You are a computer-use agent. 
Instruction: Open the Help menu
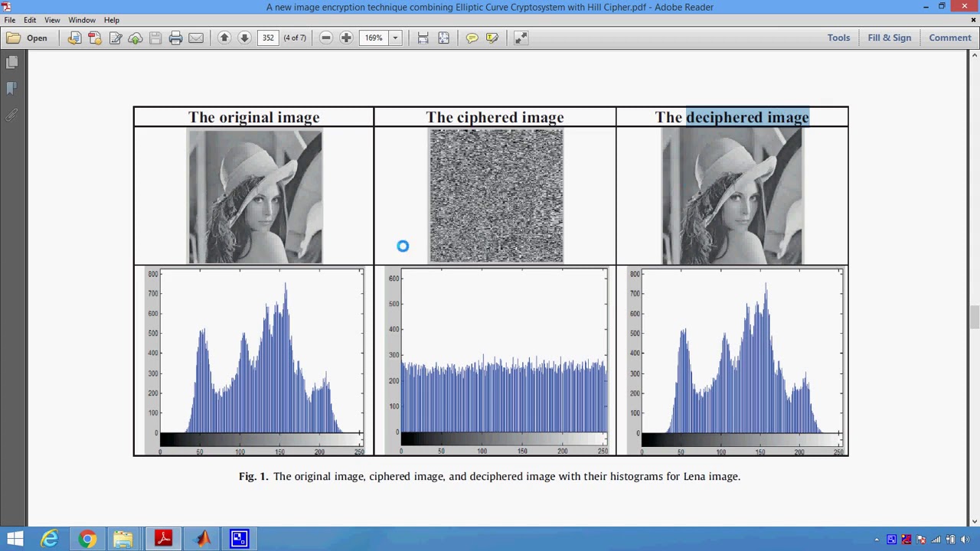pos(112,20)
